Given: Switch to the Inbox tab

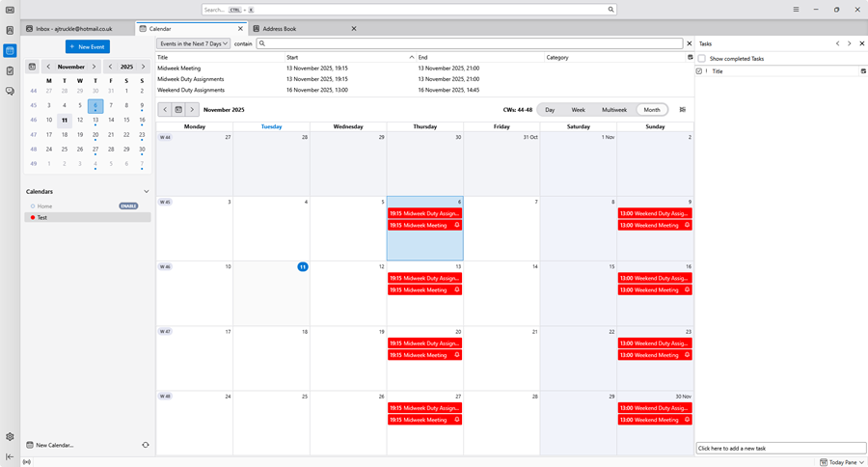Looking at the screenshot, I should pos(73,29).
